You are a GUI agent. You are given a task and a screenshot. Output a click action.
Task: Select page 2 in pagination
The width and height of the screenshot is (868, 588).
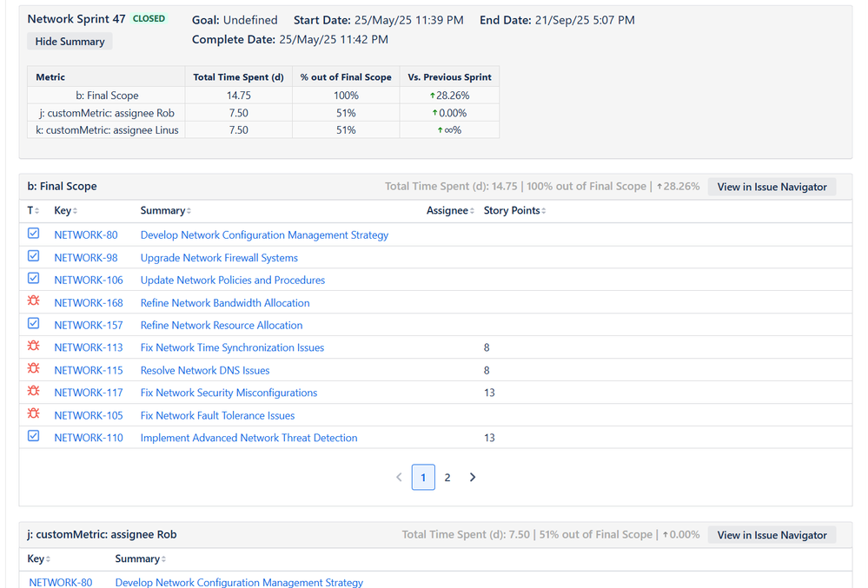[x=447, y=478]
